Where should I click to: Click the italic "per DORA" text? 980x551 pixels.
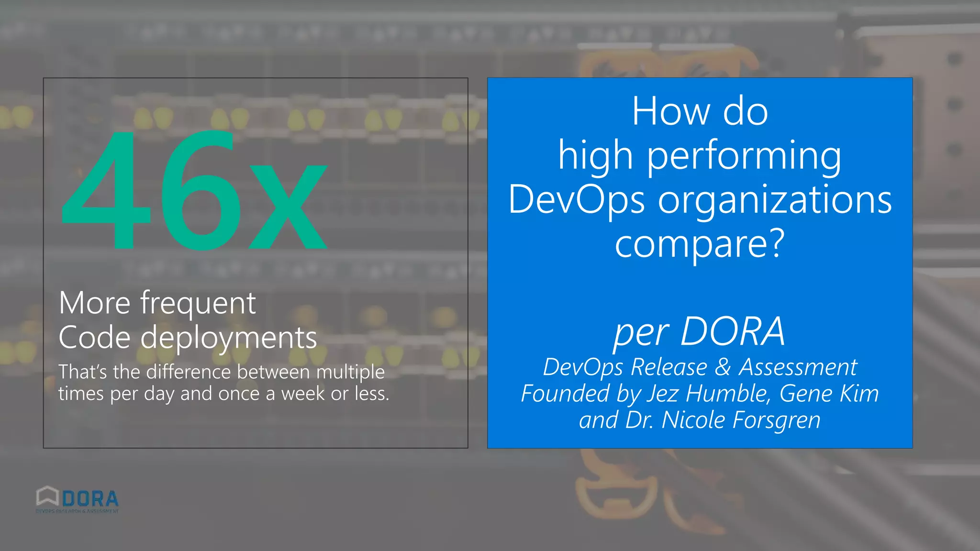coord(700,332)
